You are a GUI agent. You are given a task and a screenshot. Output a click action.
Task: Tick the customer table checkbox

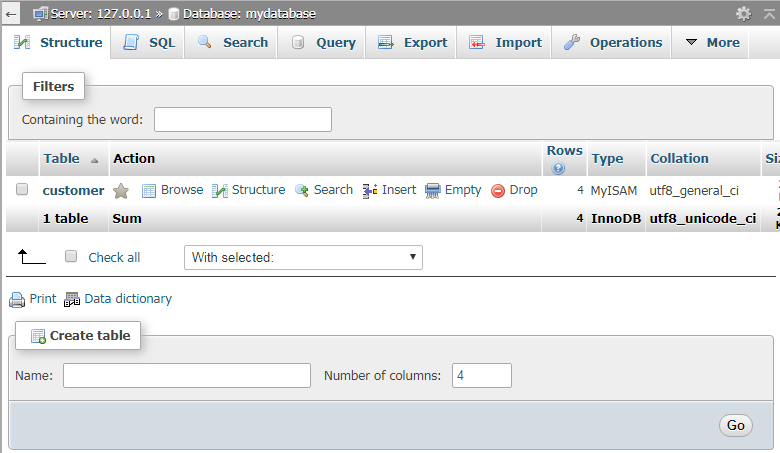[22, 189]
